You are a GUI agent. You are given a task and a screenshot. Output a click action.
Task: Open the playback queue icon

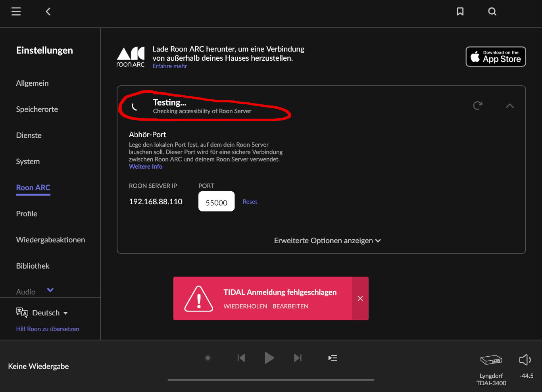(333, 358)
